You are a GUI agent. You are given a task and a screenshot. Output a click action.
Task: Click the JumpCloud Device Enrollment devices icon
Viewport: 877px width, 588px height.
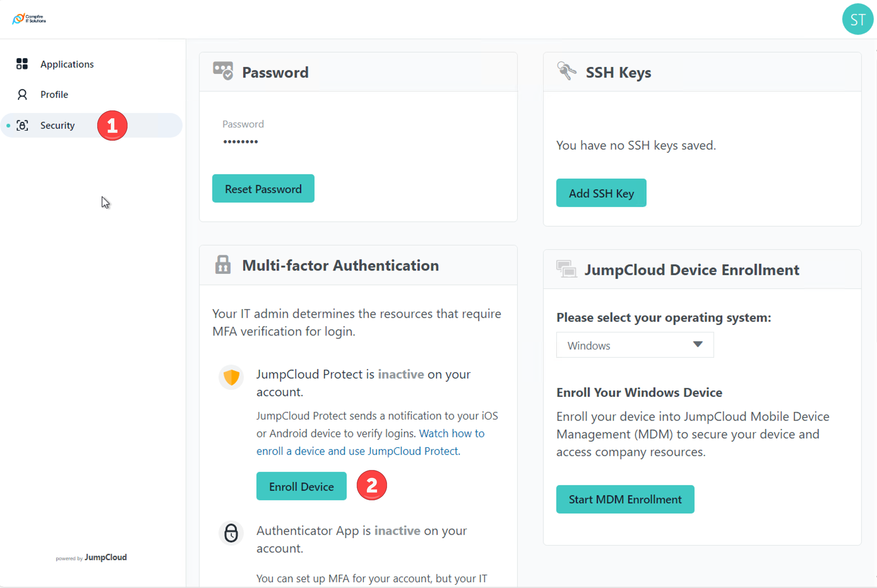tap(566, 269)
